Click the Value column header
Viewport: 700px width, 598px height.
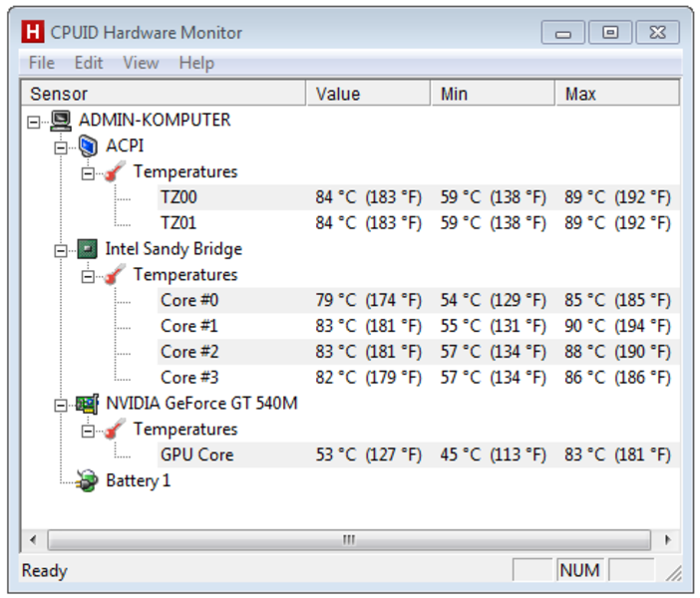(x=369, y=94)
